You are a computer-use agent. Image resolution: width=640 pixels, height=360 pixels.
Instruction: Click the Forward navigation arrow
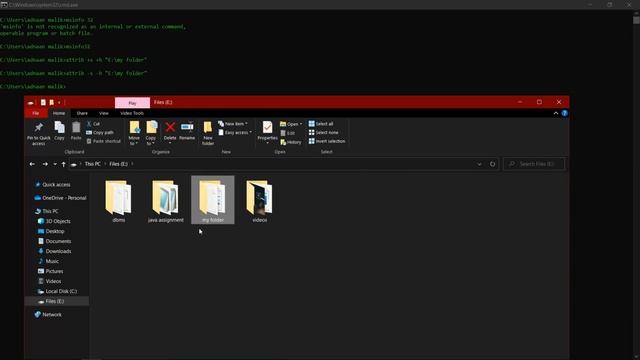45,164
